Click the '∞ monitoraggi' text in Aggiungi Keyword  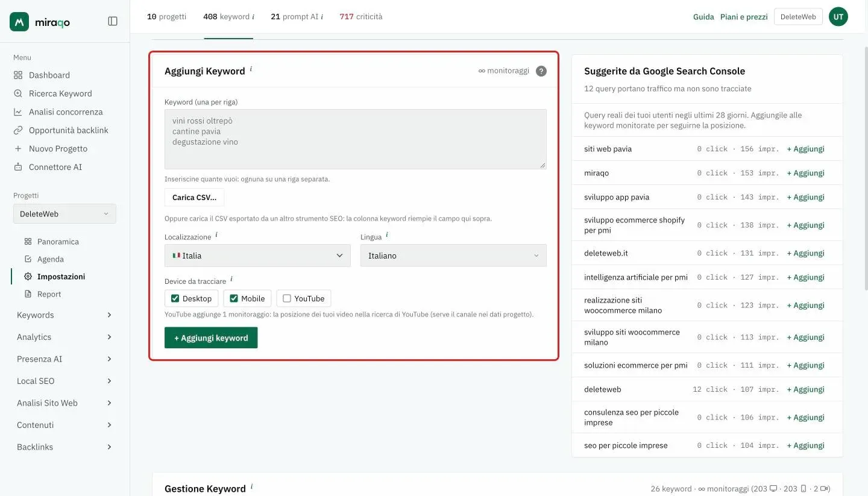[x=504, y=71]
